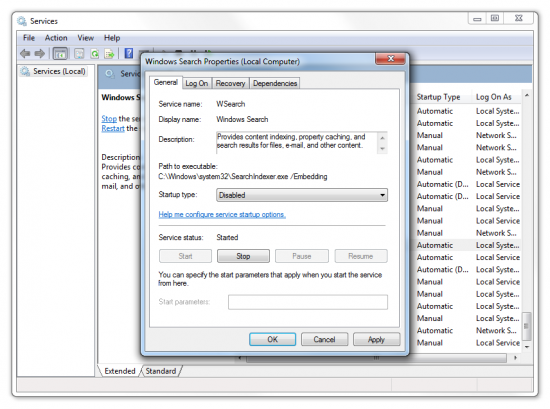Click the Export List toolbar icon

pos(109,54)
